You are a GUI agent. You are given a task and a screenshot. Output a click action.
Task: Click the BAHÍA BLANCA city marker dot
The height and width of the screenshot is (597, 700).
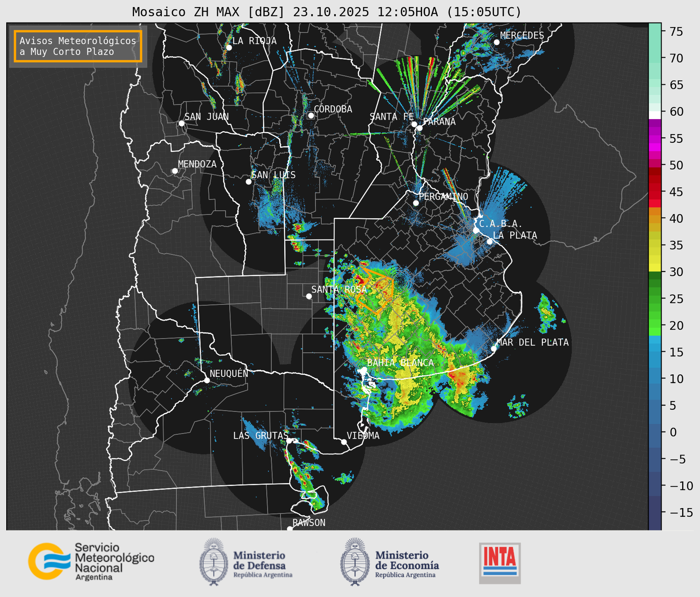364,369
